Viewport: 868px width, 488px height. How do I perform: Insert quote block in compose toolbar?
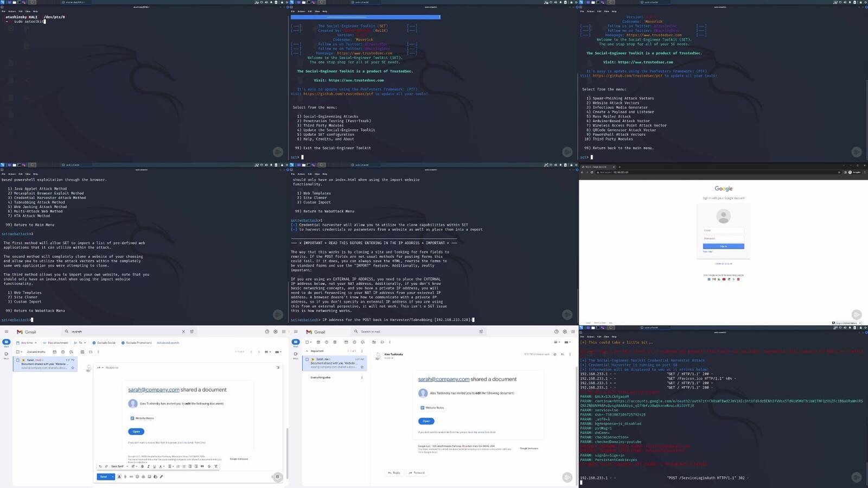202,466
